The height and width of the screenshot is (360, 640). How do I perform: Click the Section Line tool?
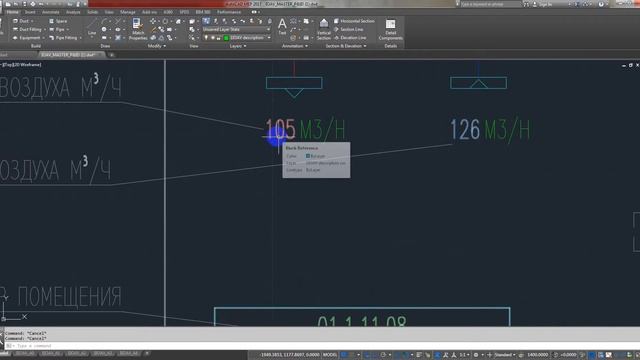(x=348, y=29)
